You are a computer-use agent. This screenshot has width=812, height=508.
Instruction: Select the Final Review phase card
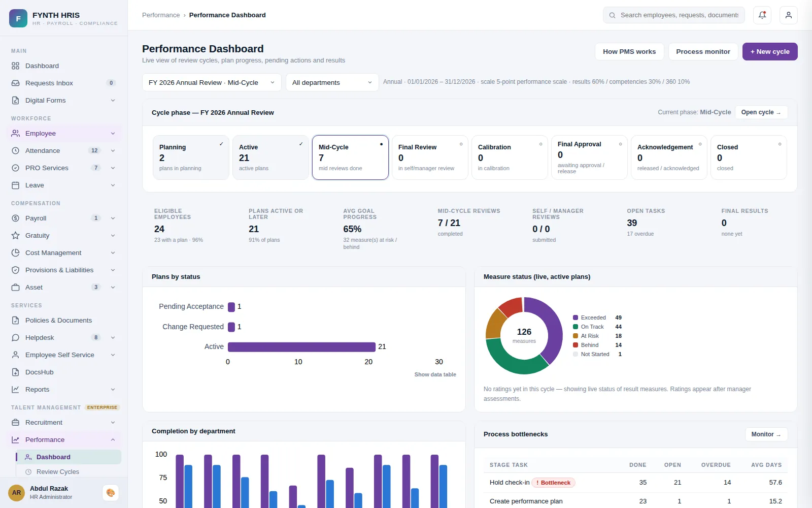[430, 157]
